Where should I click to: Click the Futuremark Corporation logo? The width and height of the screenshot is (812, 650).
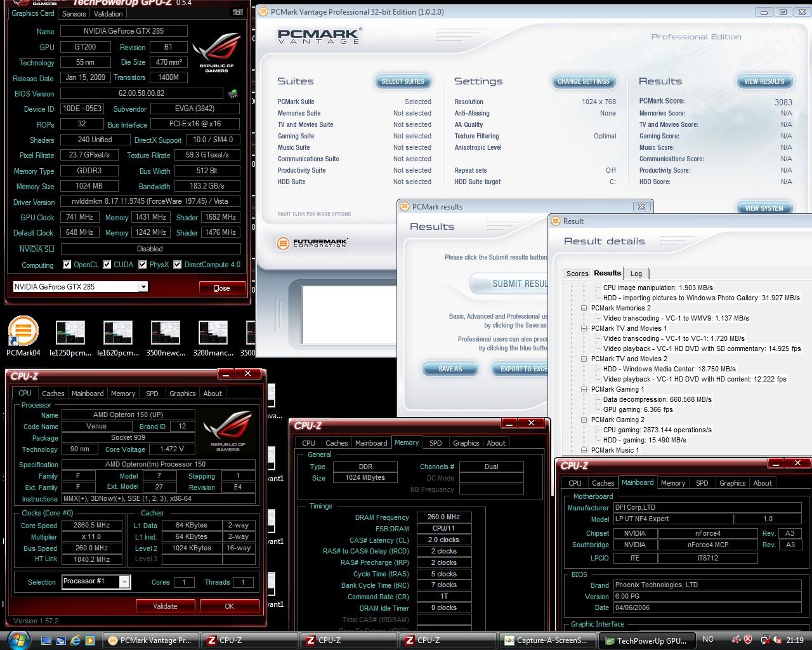[x=312, y=243]
